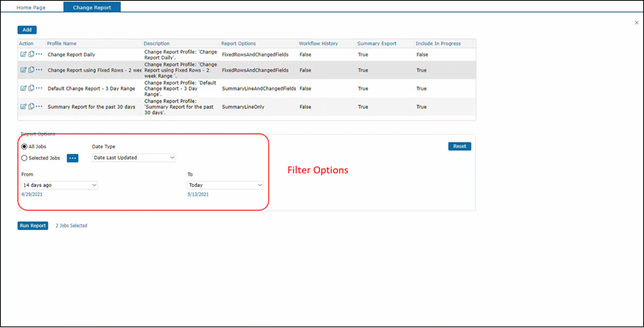Click edit icon for Change Report Daily
The height and width of the screenshot is (328, 644).
click(x=23, y=54)
